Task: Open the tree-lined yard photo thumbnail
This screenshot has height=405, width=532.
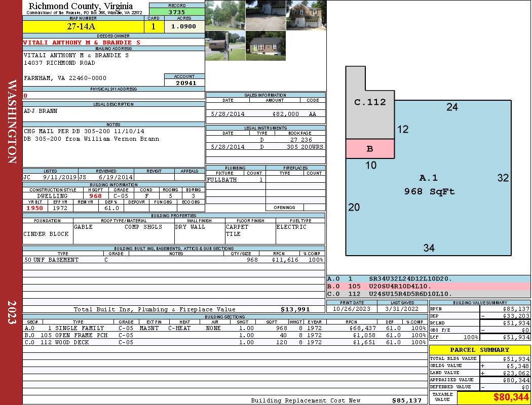Action: click(x=225, y=15)
